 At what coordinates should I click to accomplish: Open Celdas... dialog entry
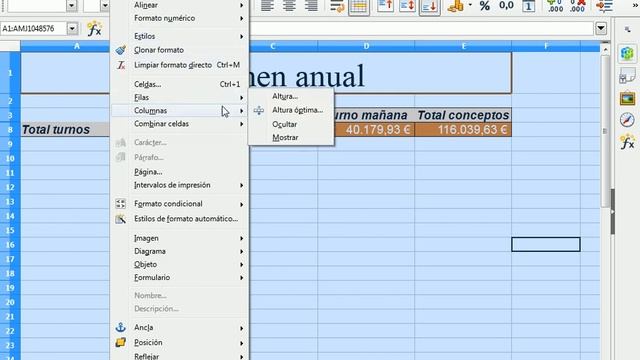coord(180,84)
